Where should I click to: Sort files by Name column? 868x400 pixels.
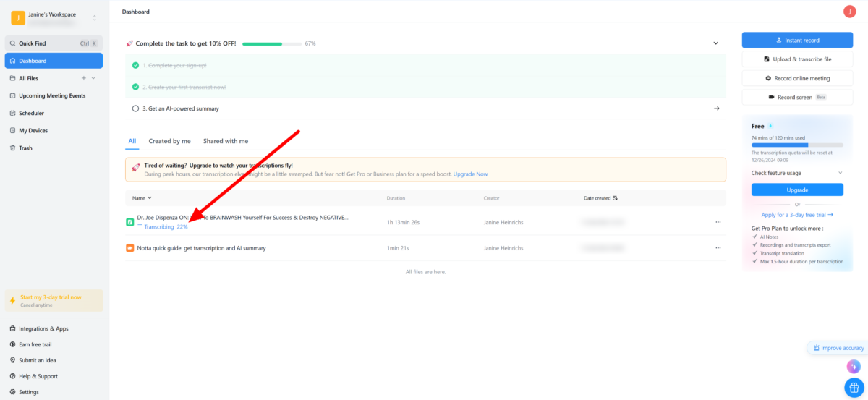[x=142, y=197]
